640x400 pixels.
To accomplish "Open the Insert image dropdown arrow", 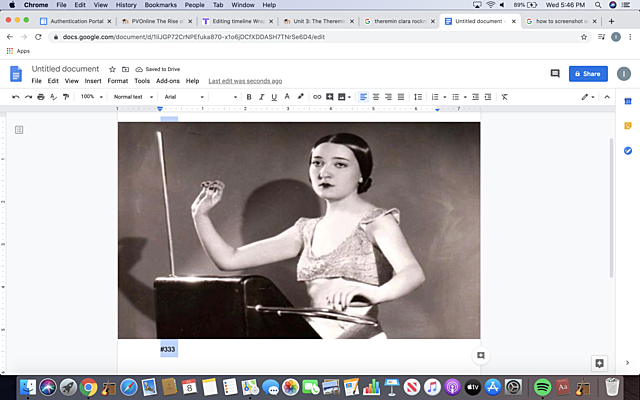I will tap(349, 97).
